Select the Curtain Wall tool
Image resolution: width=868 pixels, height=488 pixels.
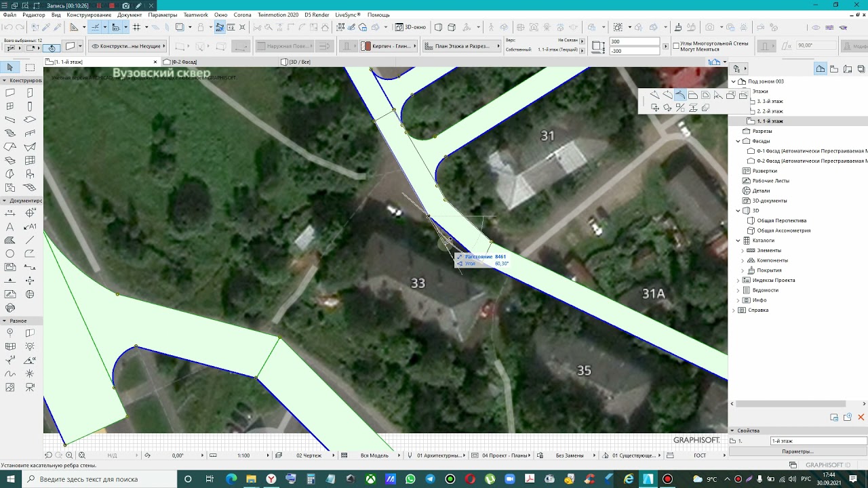click(x=30, y=161)
